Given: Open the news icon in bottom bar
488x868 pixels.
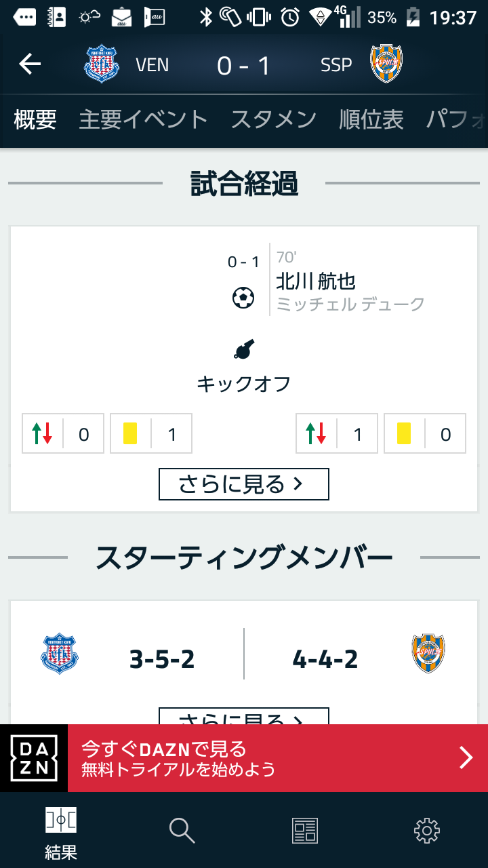Looking at the screenshot, I should (x=304, y=830).
